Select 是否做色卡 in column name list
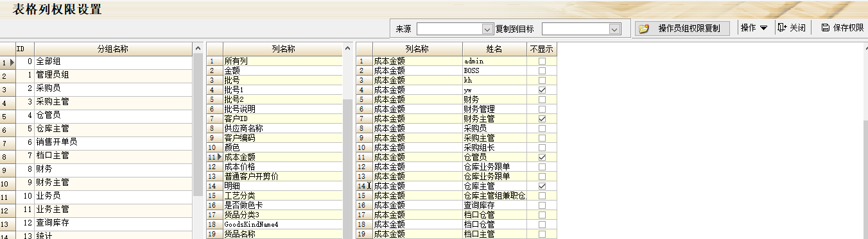868x239 pixels. [x=283, y=205]
